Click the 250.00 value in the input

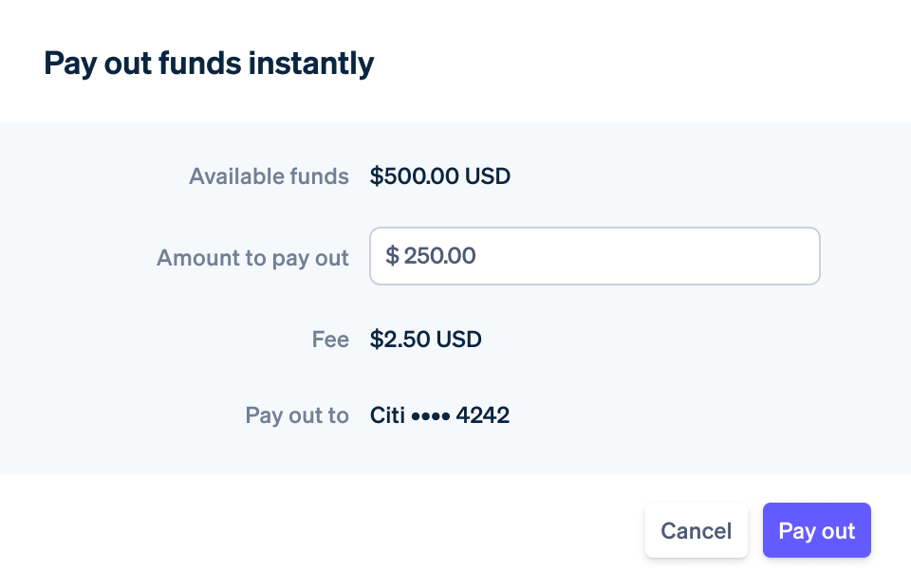(439, 256)
